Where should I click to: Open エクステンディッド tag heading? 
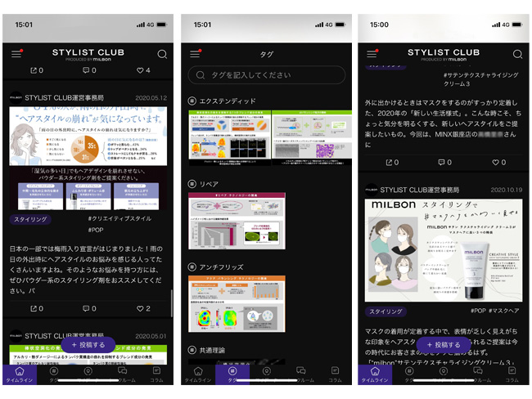pyautogui.click(x=228, y=101)
